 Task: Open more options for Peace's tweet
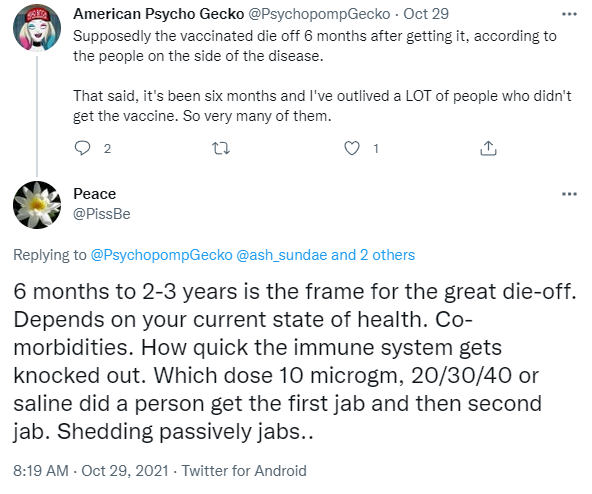click(x=569, y=194)
